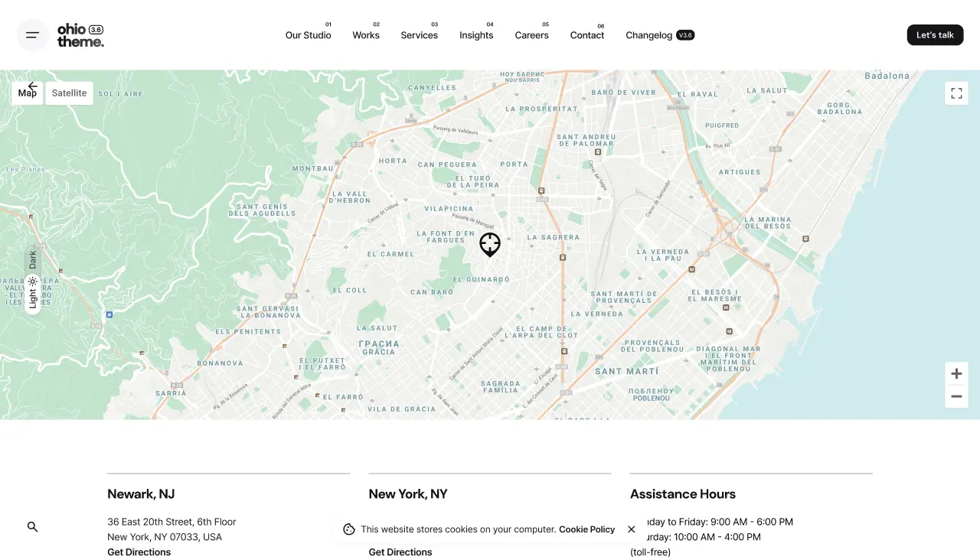
Task: Switch map to Satellite view
Action: 69,93
